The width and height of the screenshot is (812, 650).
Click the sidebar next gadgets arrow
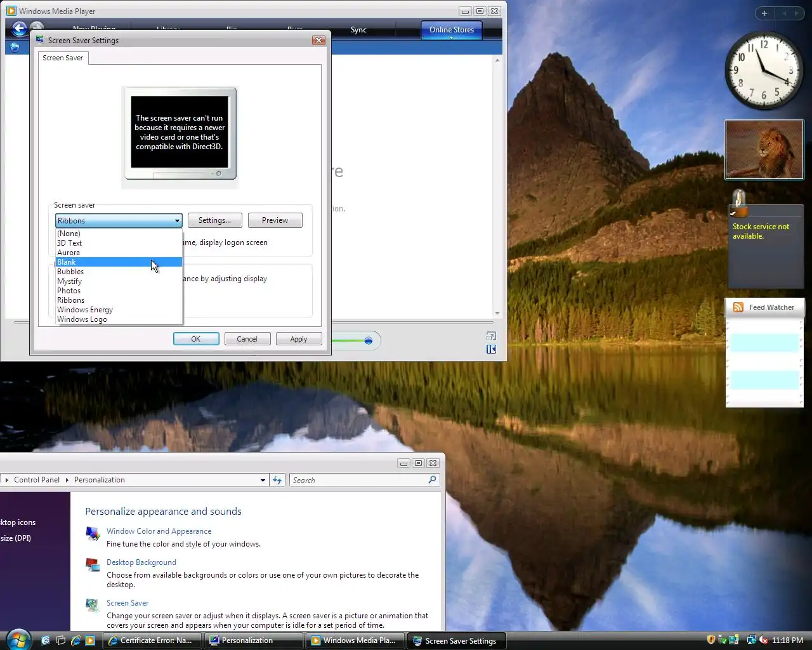[x=797, y=13]
